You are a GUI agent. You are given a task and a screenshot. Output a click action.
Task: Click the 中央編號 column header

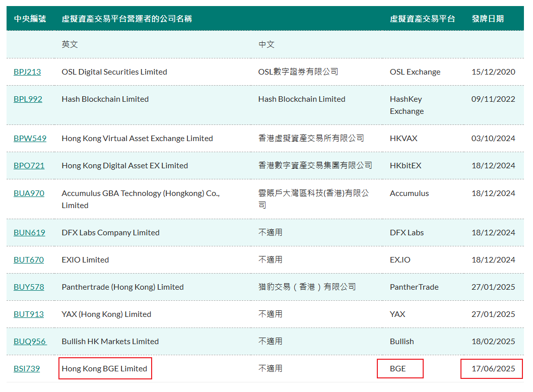(x=30, y=19)
